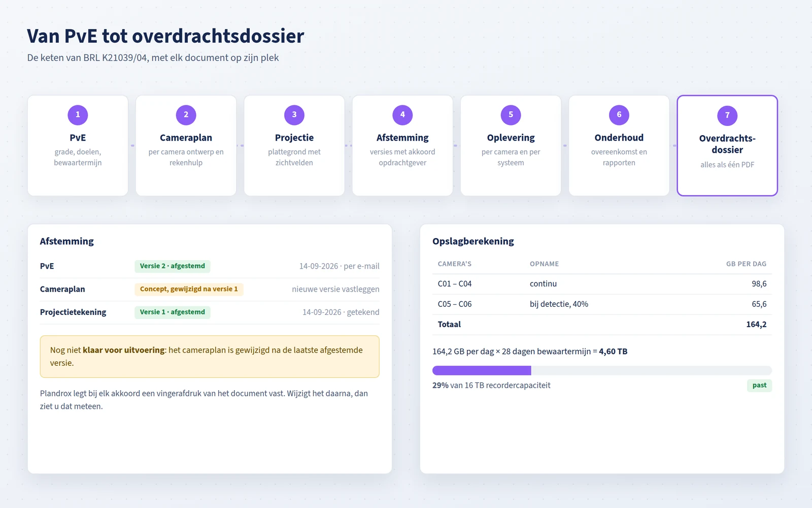The width and height of the screenshot is (812, 508).
Task: Select the Oplevering card heading
Action: (x=511, y=138)
